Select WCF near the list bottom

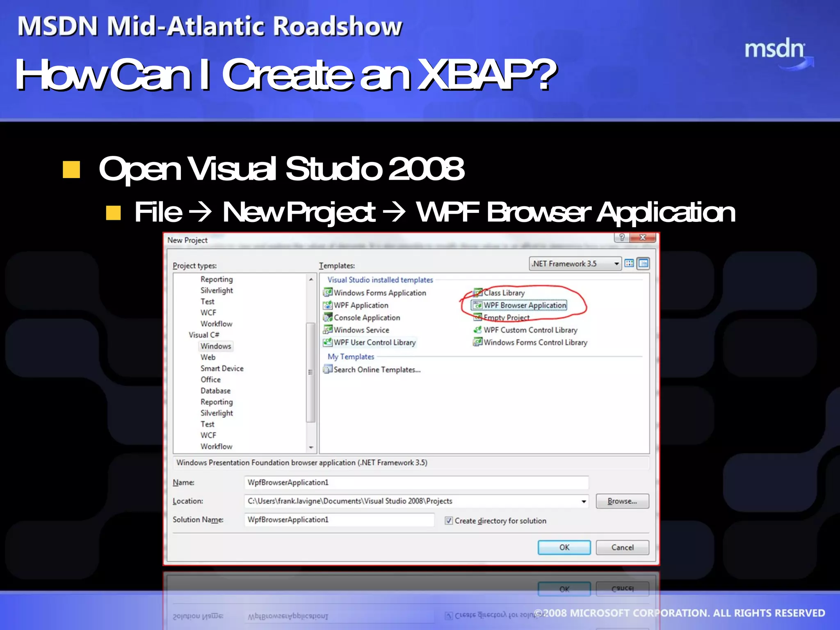(x=208, y=435)
